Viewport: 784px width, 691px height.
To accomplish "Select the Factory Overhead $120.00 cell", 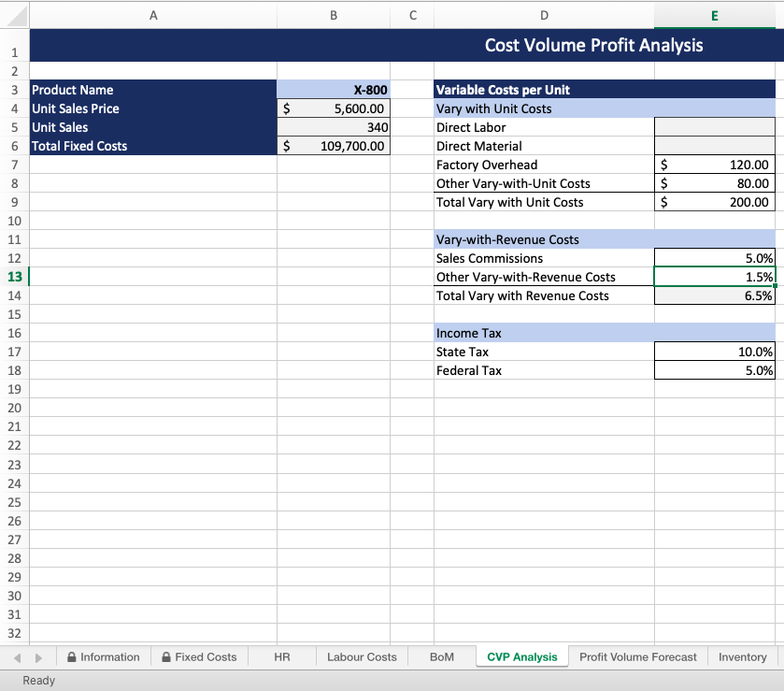I will point(714,165).
